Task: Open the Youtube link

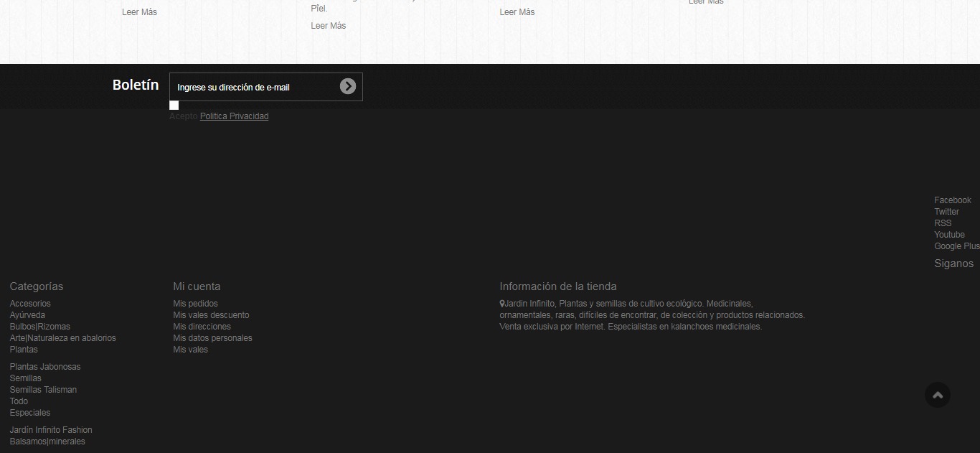Action: pos(949,235)
